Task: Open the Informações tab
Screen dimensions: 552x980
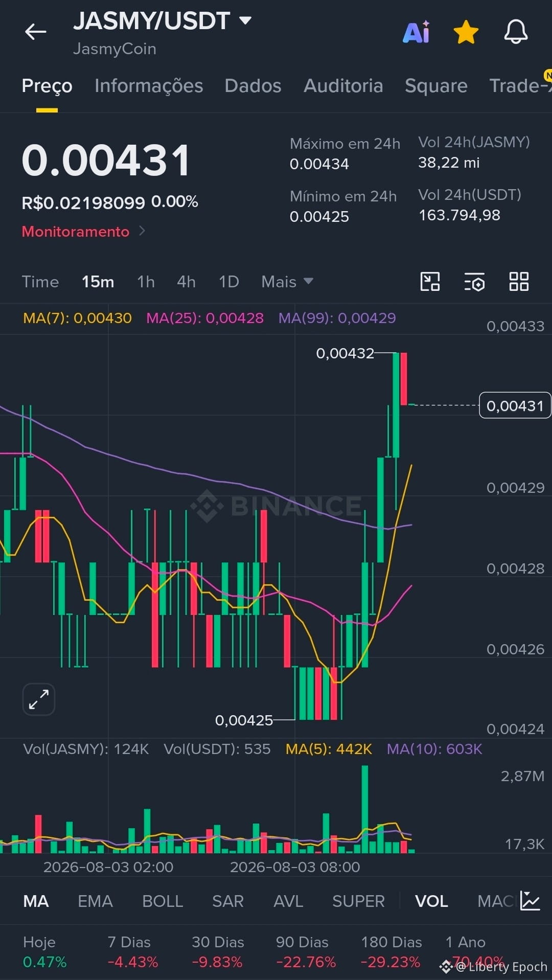Action: (x=149, y=86)
